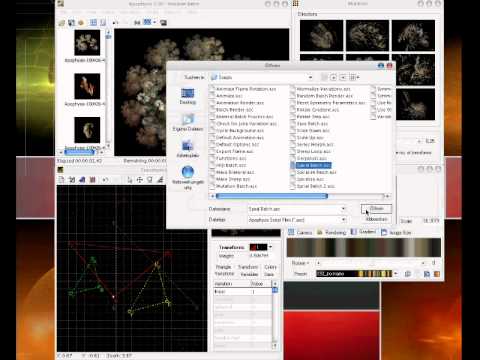Click the orange icon at Preset row end

pos(437,274)
